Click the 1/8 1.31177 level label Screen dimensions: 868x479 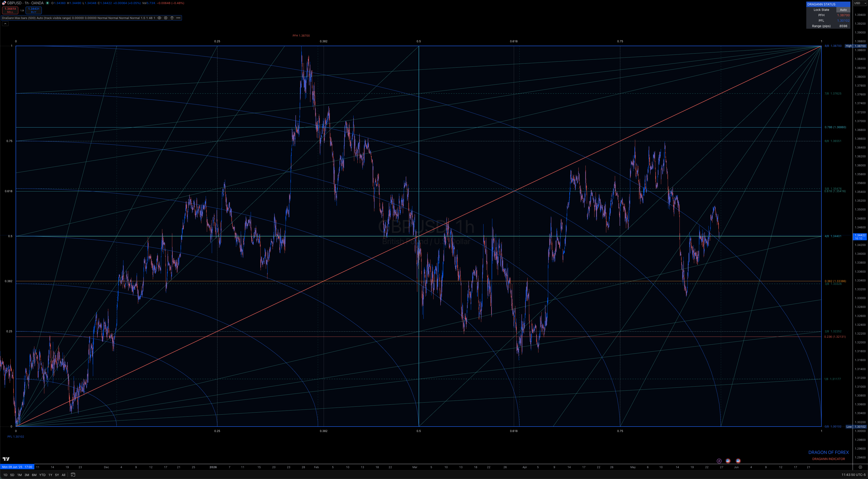(833, 379)
